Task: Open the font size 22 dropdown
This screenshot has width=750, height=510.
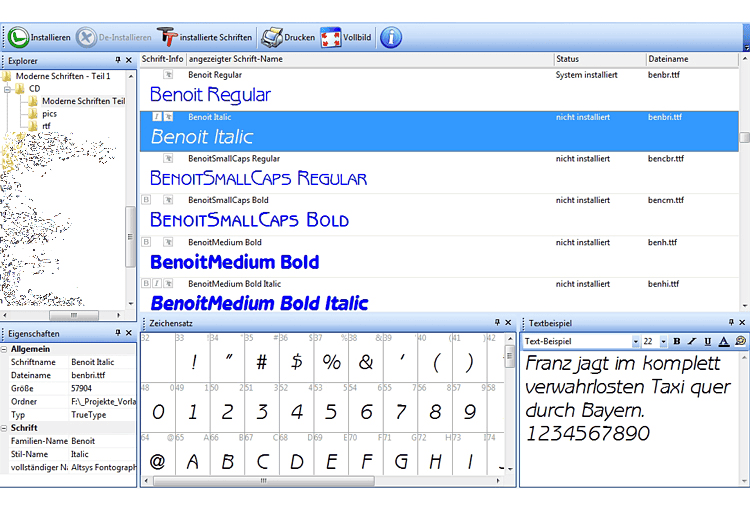Action: click(663, 342)
